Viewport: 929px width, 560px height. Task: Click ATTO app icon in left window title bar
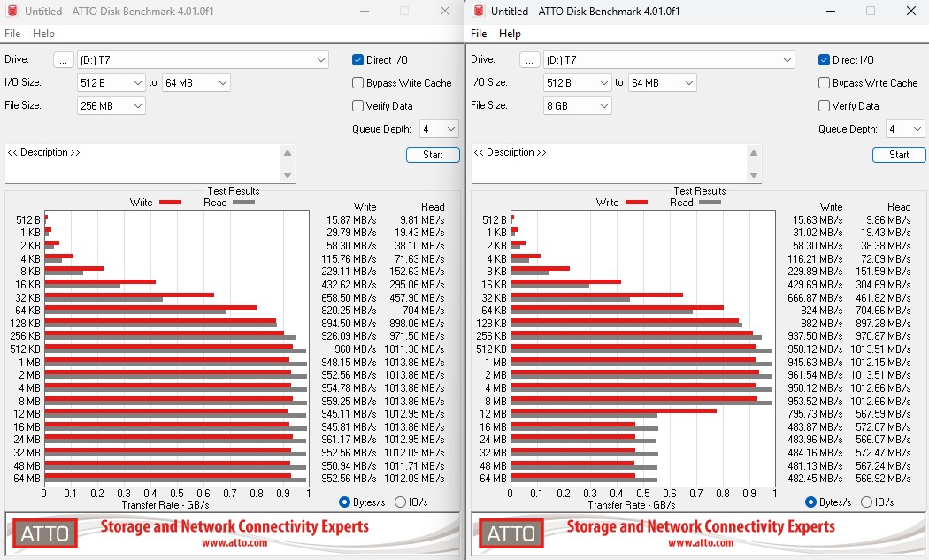12,11
